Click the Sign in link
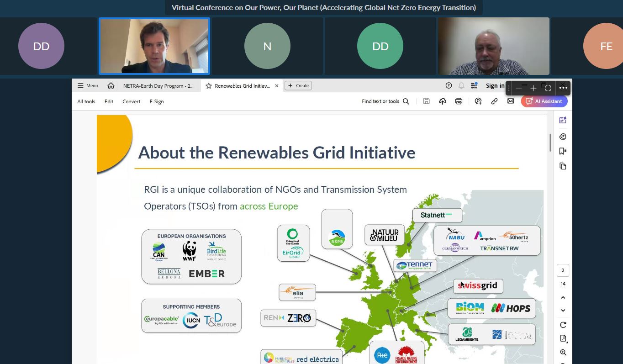 coord(495,86)
